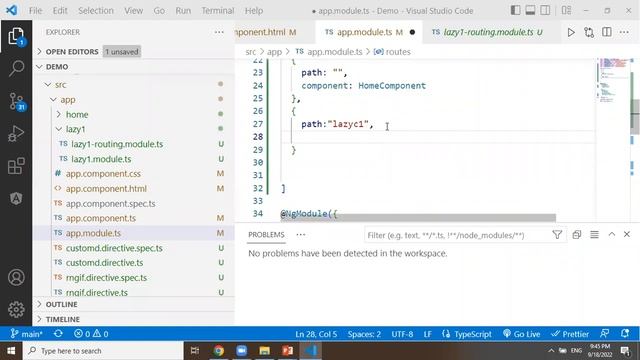Open the Help menu
640x360 pixels.
click(254, 11)
